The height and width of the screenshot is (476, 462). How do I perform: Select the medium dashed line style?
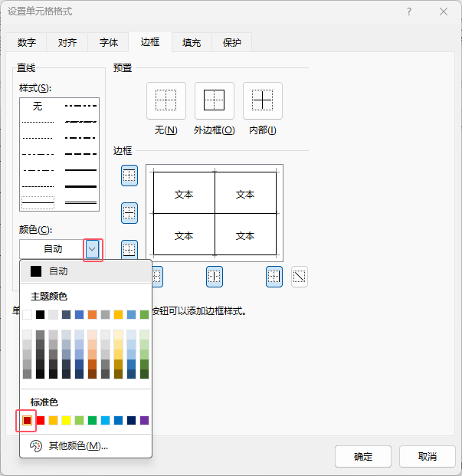coord(80,154)
